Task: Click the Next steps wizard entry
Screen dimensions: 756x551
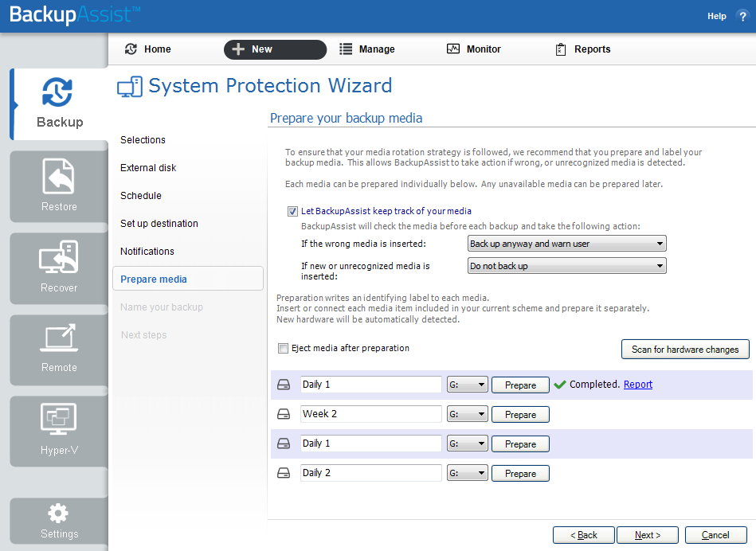Action: pyautogui.click(x=143, y=335)
